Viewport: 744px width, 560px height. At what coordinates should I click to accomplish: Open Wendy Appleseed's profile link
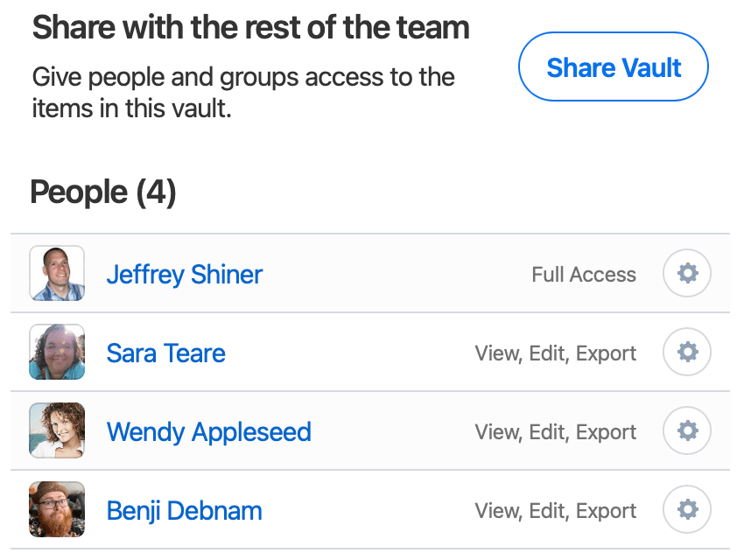coord(208,432)
